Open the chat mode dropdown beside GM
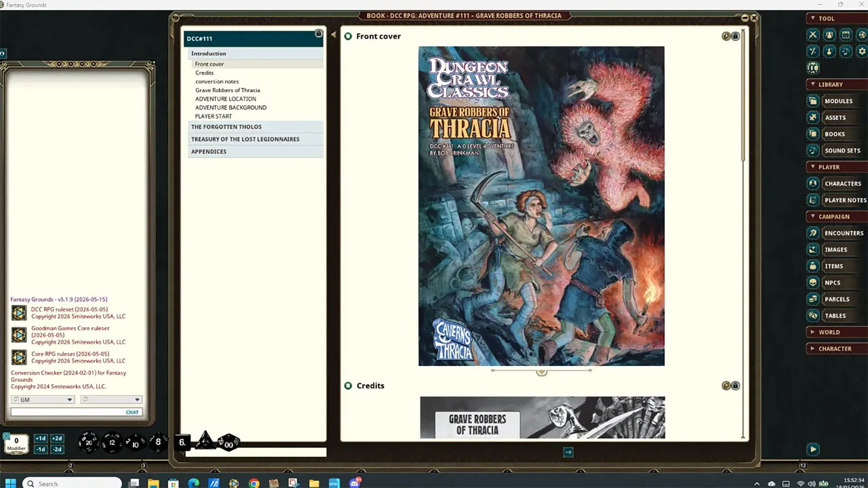 click(111, 399)
